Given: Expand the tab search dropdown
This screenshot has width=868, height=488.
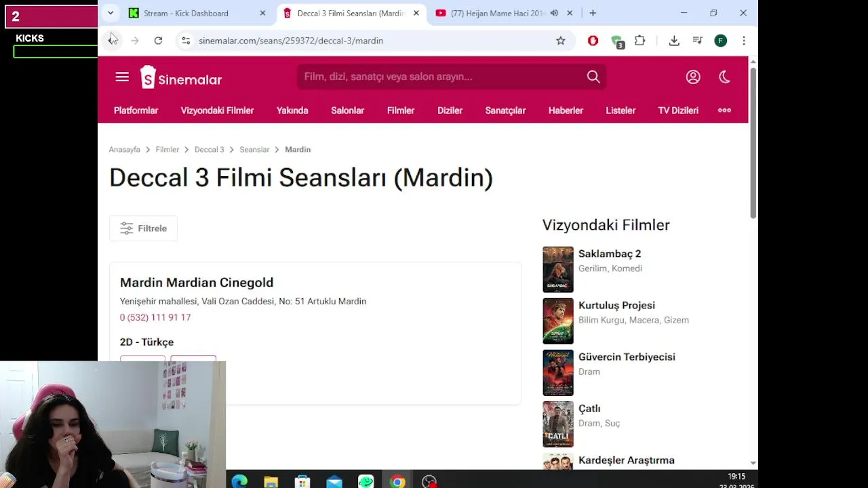Looking at the screenshot, I should pyautogui.click(x=111, y=13).
